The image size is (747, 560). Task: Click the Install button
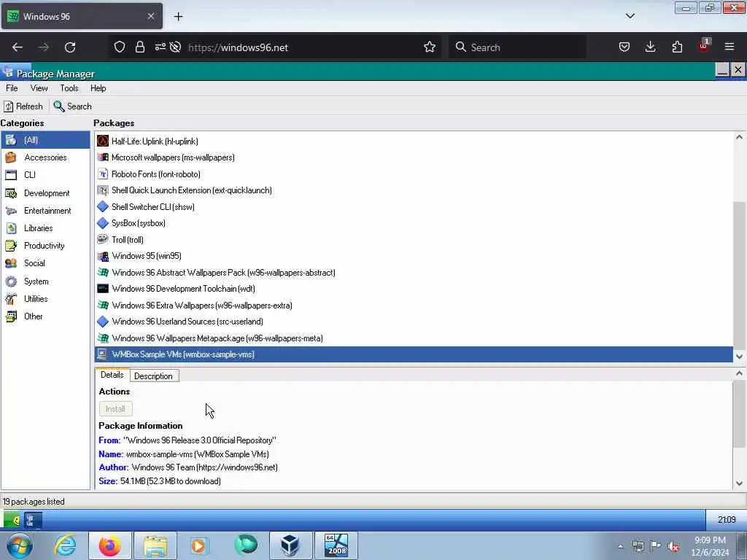pos(115,409)
